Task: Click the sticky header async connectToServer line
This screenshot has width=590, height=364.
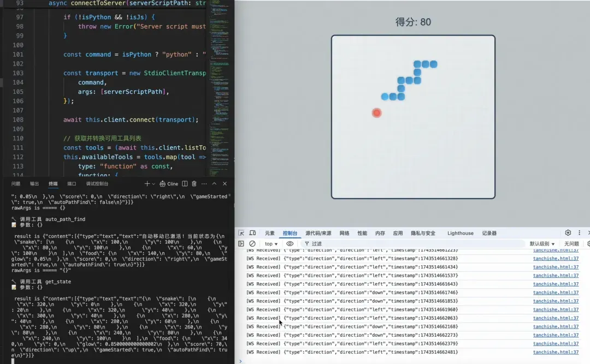Action: [127, 3]
